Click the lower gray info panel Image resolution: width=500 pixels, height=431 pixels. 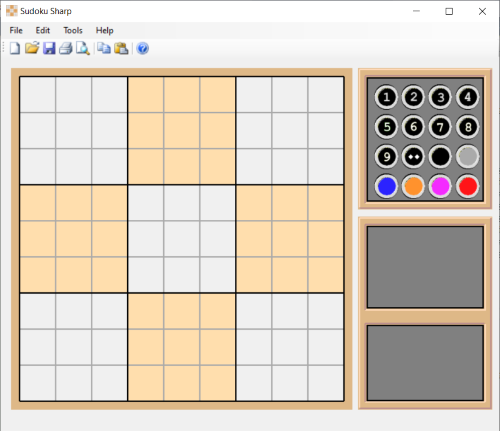click(425, 363)
